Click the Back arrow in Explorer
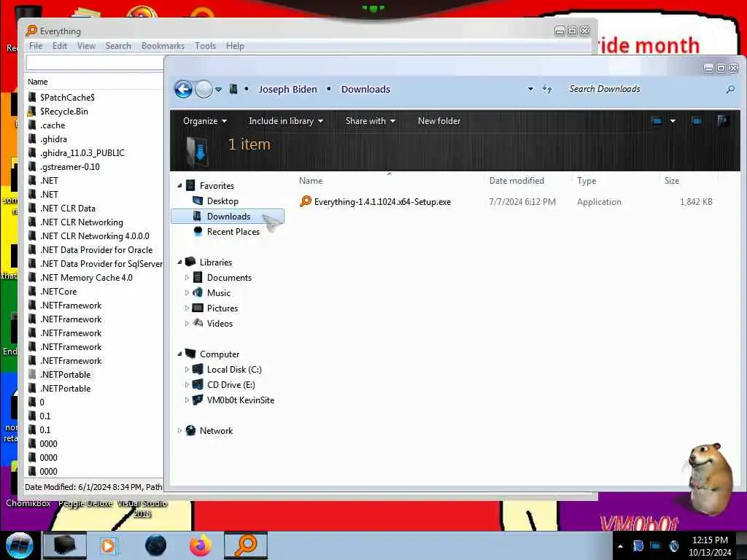Image resolution: width=747 pixels, height=560 pixels. pos(183,89)
